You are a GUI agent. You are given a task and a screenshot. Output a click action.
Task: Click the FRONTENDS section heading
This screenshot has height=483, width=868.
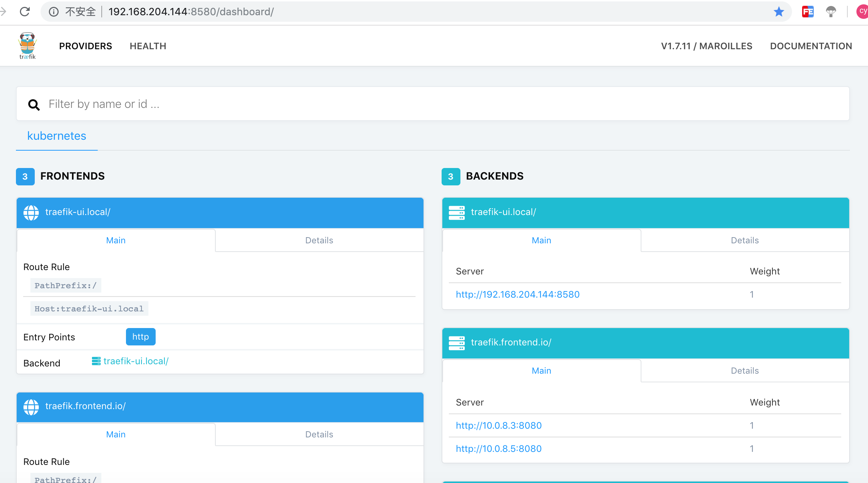(72, 176)
